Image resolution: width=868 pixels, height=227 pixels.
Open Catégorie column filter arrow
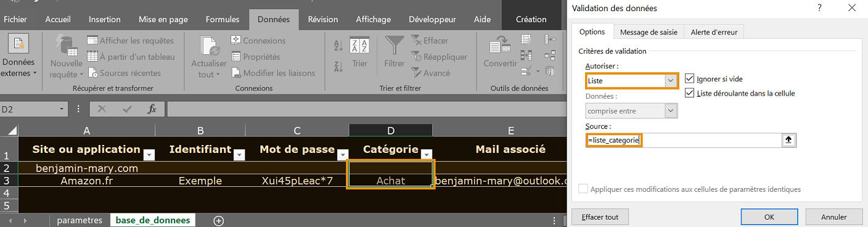point(427,154)
